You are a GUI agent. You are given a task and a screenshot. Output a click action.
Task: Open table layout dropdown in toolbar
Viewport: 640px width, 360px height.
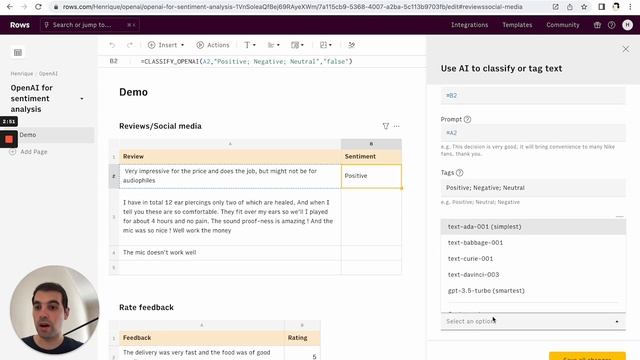pyautogui.click(x=326, y=45)
